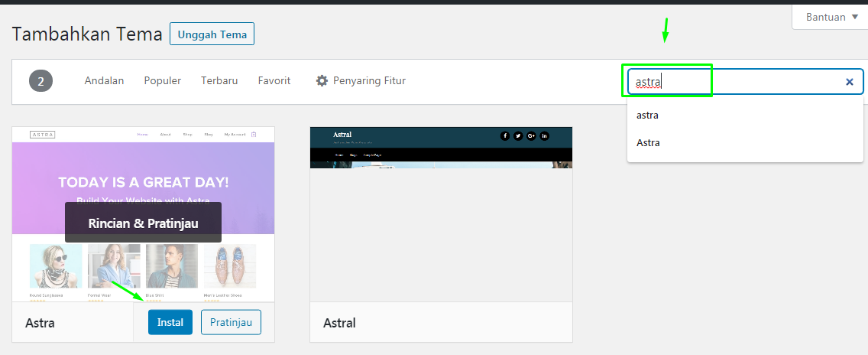868x355 pixels.
Task: Click the Unggah Tema button
Action: [x=212, y=34]
